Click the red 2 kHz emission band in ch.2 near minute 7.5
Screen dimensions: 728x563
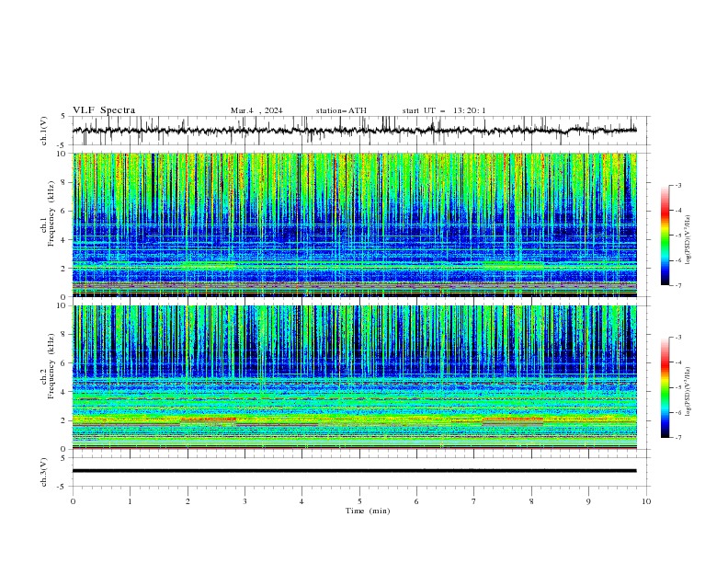click(513, 419)
